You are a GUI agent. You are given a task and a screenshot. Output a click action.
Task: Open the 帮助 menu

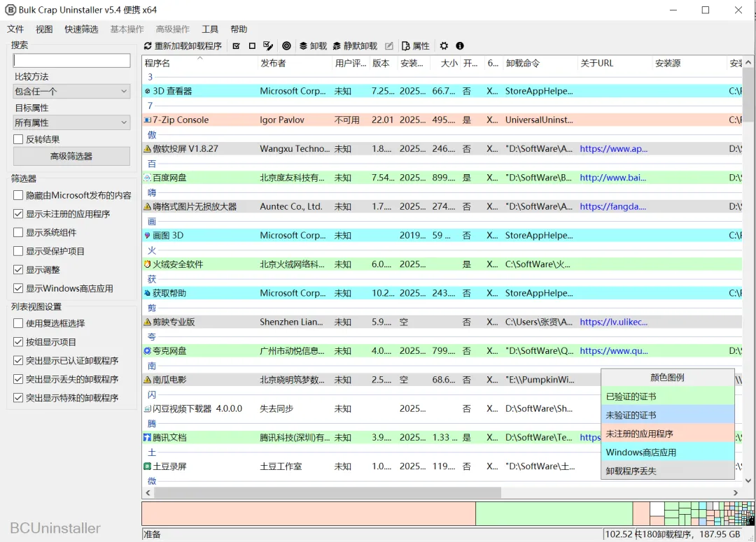tap(239, 29)
